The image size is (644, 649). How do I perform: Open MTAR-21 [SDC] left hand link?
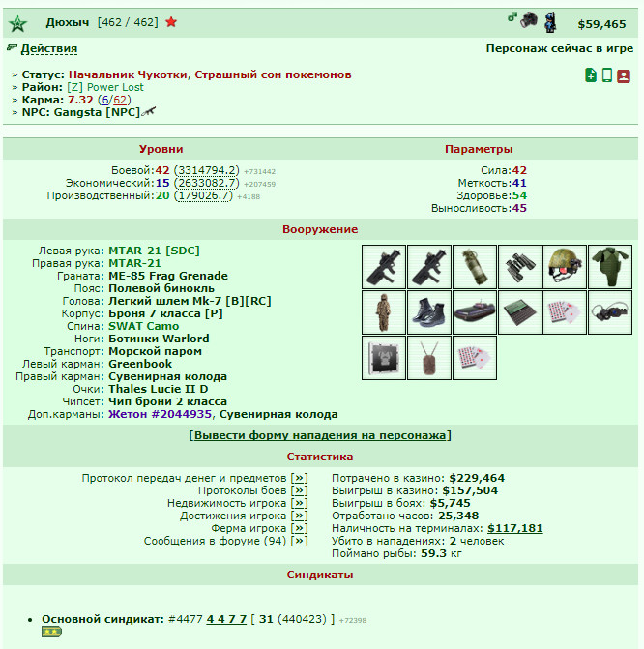click(154, 251)
